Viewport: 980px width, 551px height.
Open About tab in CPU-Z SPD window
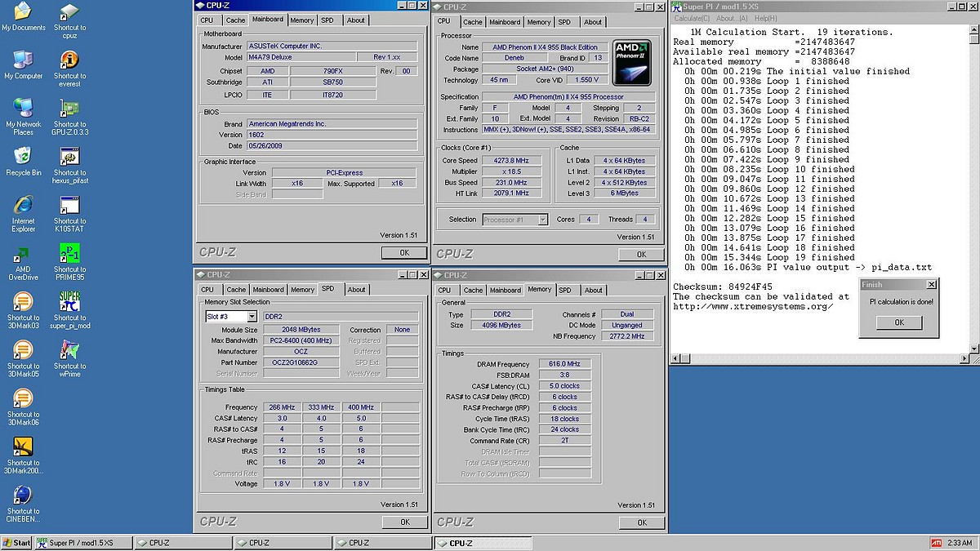click(357, 290)
